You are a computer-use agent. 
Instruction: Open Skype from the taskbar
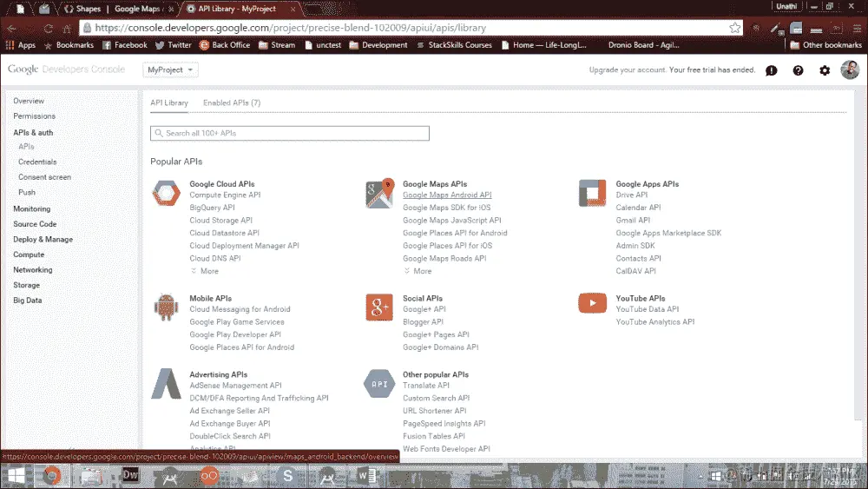coord(287,476)
